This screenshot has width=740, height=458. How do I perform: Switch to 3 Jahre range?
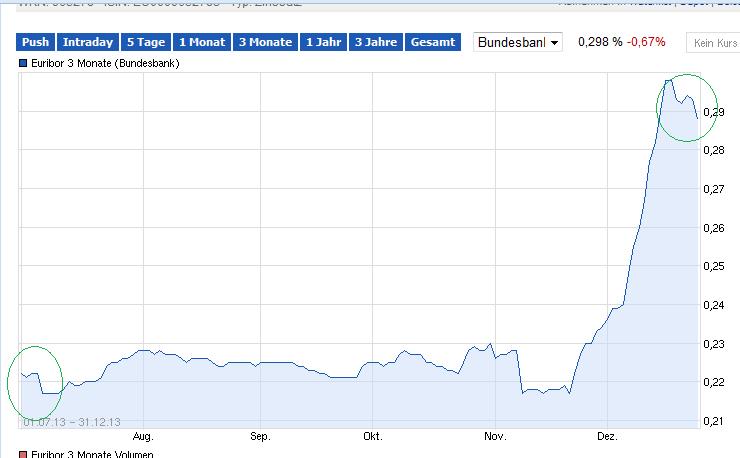pos(376,42)
